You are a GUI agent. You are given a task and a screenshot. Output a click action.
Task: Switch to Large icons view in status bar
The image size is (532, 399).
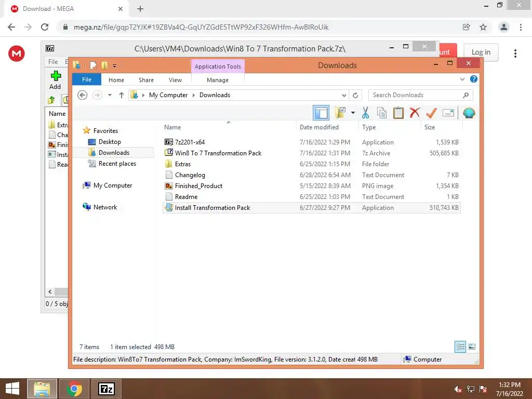point(472,347)
